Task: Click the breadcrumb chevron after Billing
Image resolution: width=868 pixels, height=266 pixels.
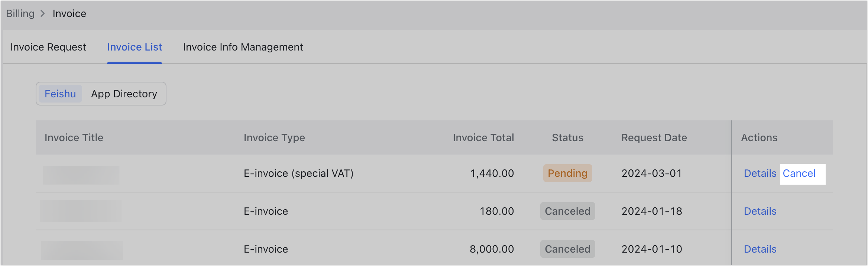Action: pyautogui.click(x=43, y=13)
